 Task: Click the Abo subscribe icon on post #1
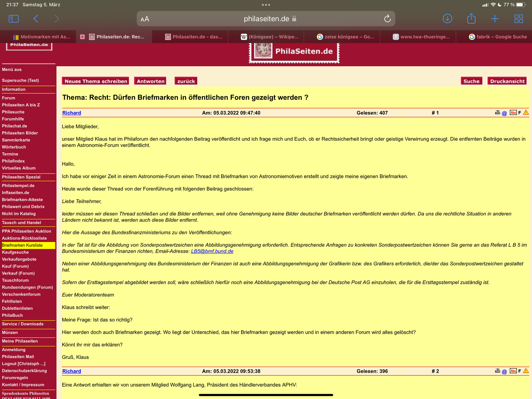513,113
